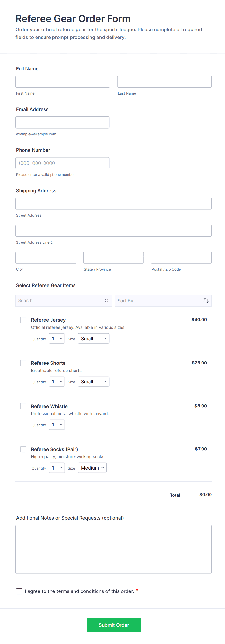Viewport: 225px width, 644px height.
Task: Enable the Referee Socks (Pair) checkbox
Action: pyautogui.click(x=23, y=449)
